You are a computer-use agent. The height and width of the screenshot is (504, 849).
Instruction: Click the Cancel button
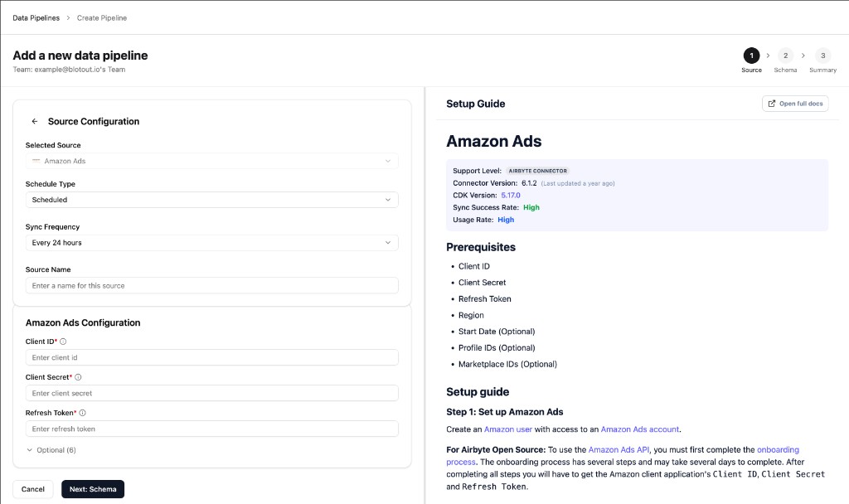pos(33,489)
